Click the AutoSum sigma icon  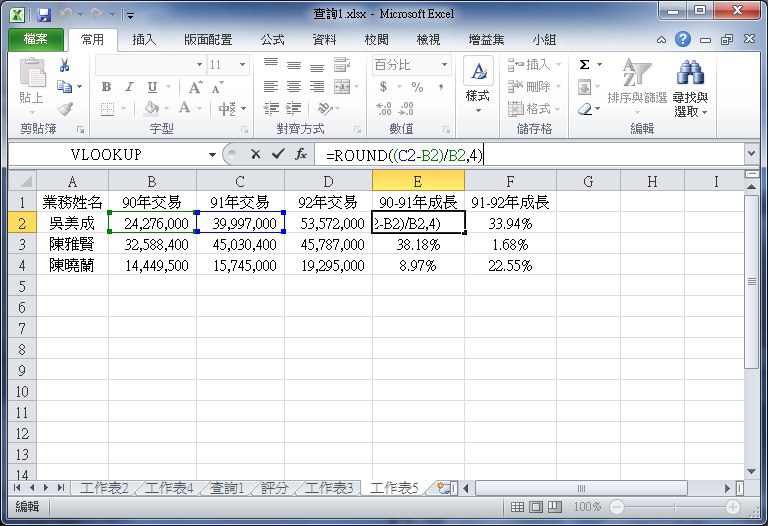tap(585, 65)
